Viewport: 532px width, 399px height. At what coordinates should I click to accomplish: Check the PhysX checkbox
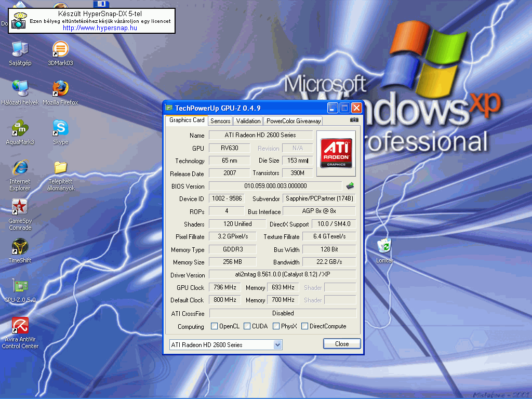click(276, 326)
